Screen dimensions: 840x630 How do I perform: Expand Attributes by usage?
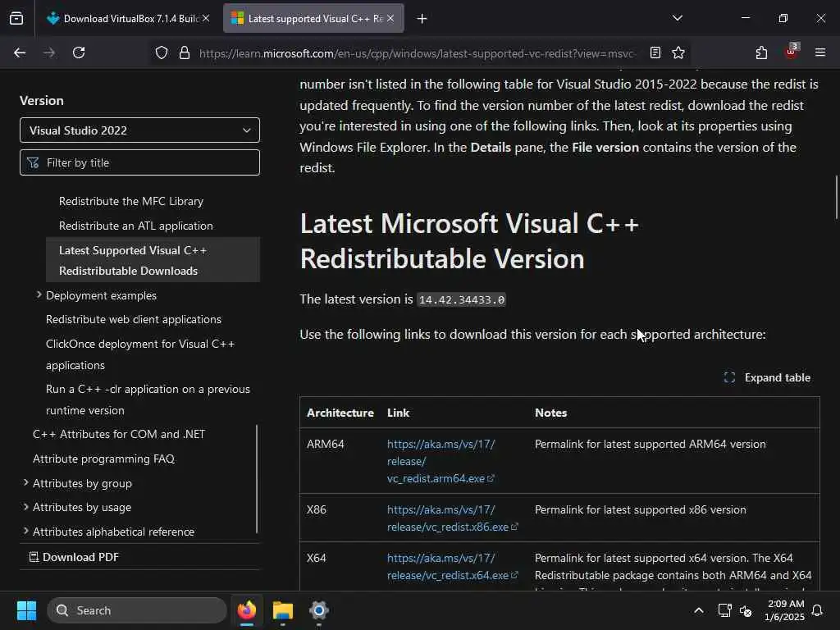click(x=25, y=507)
